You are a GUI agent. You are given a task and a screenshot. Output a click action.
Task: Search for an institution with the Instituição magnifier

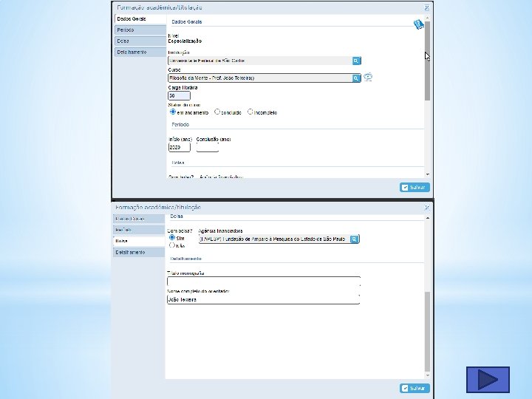coord(356,61)
